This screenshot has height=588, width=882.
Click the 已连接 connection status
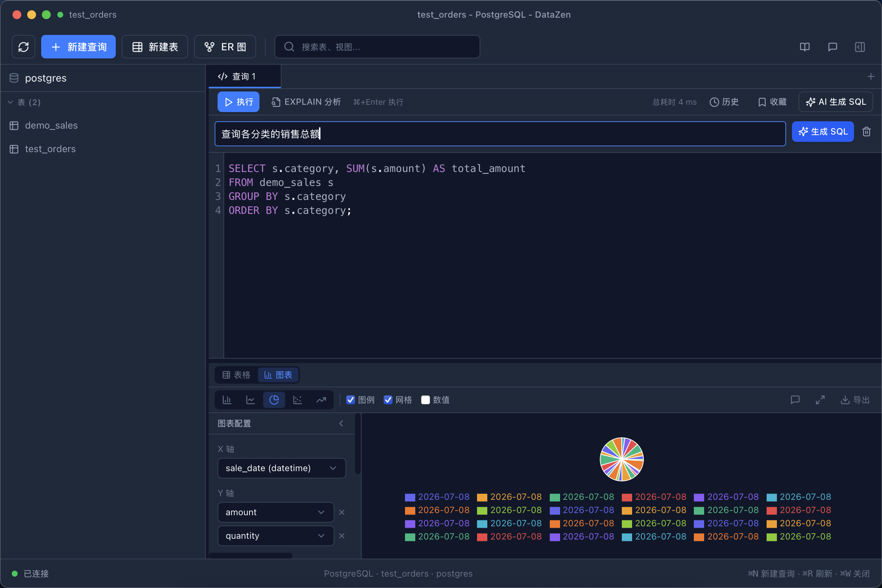[x=31, y=574]
